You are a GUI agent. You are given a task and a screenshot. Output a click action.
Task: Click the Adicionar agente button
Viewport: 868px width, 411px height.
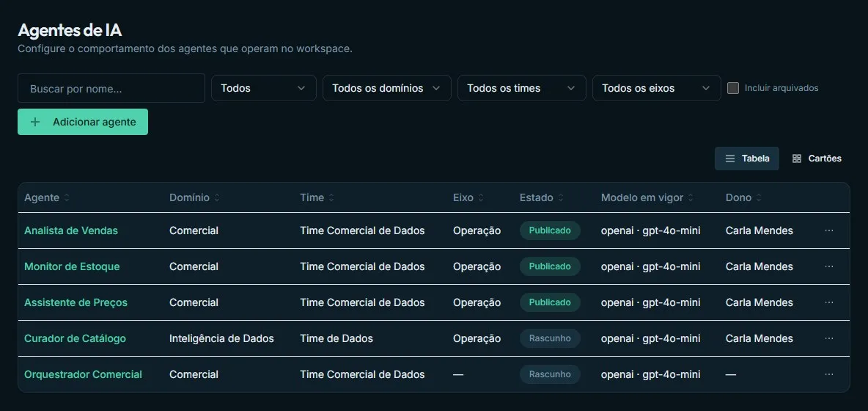pyautogui.click(x=83, y=122)
